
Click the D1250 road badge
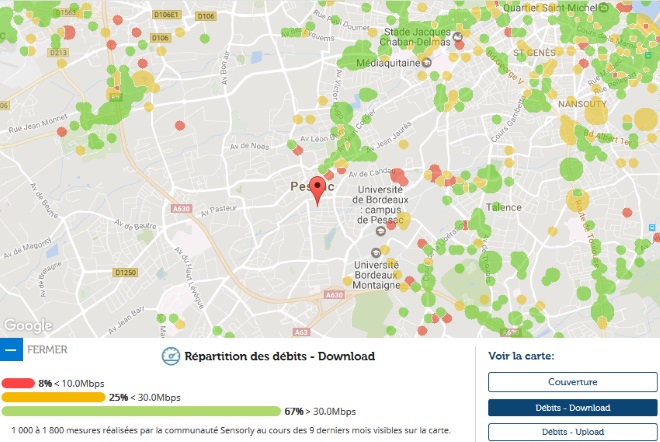pyautogui.click(x=125, y=272)
